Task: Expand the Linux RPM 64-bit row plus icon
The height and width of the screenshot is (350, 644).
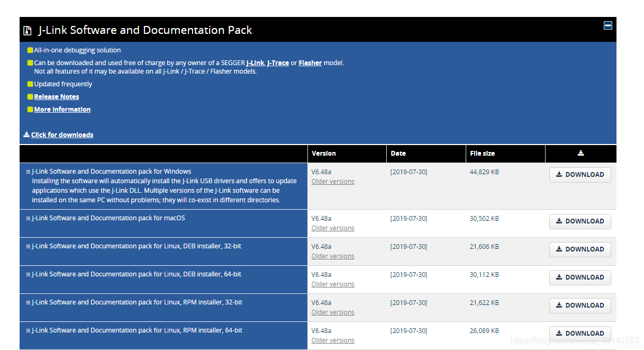Action: click(29, 330)
